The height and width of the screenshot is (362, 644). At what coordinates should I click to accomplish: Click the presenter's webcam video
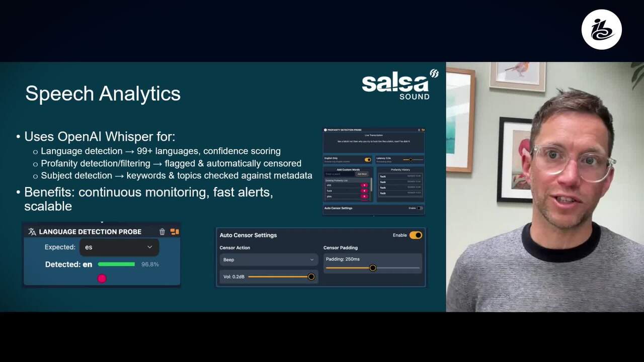pos(545,187)
